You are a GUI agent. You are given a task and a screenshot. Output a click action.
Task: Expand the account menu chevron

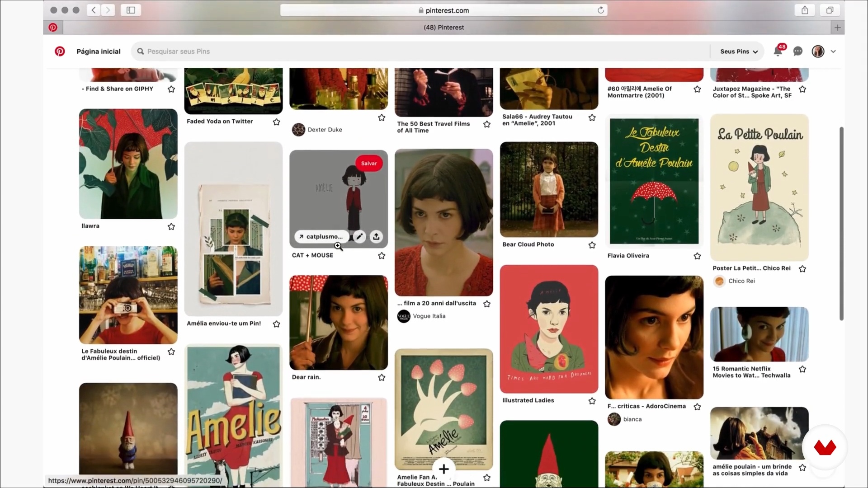pyautogui.click(x=833, y=51)
